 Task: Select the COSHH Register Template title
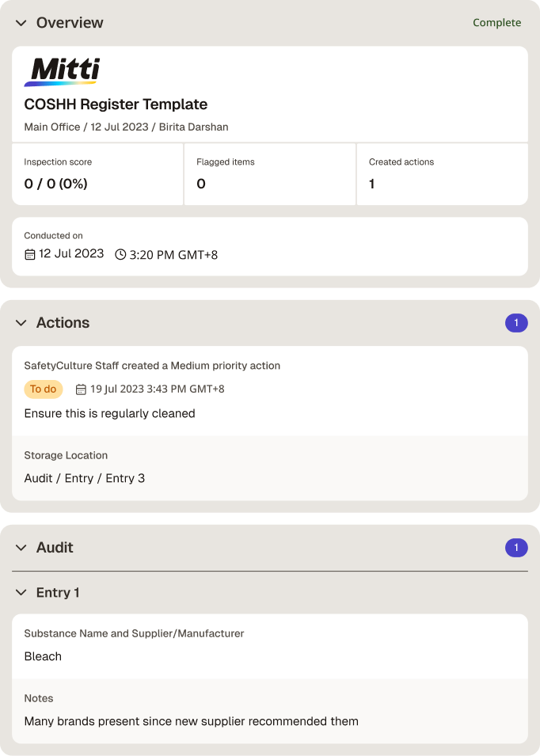(x=116, y=104)
